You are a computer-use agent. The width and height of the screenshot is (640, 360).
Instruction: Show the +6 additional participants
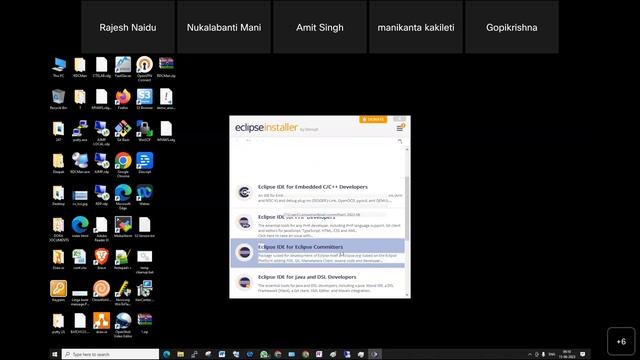[621, 341]
